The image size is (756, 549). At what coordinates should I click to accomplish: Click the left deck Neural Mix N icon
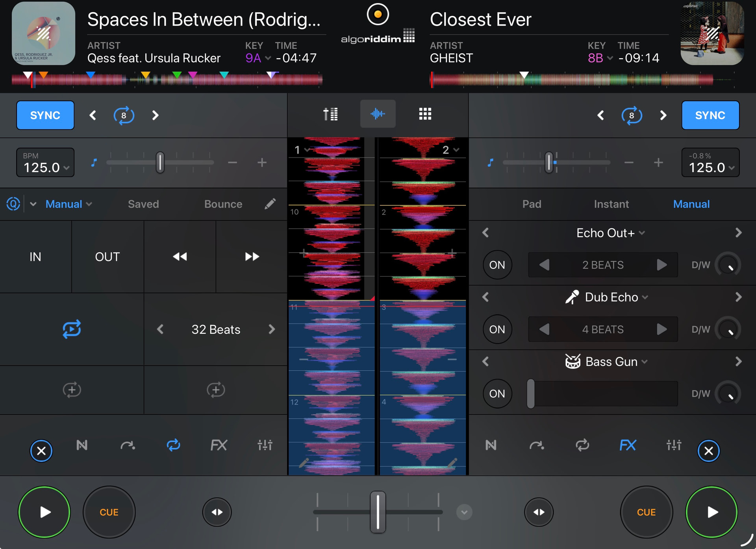[82, 445]
